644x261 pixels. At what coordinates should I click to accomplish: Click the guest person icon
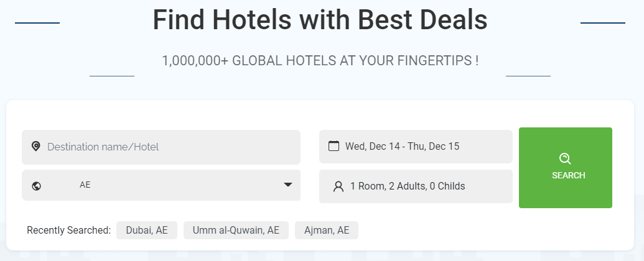(x=338, y=186)
